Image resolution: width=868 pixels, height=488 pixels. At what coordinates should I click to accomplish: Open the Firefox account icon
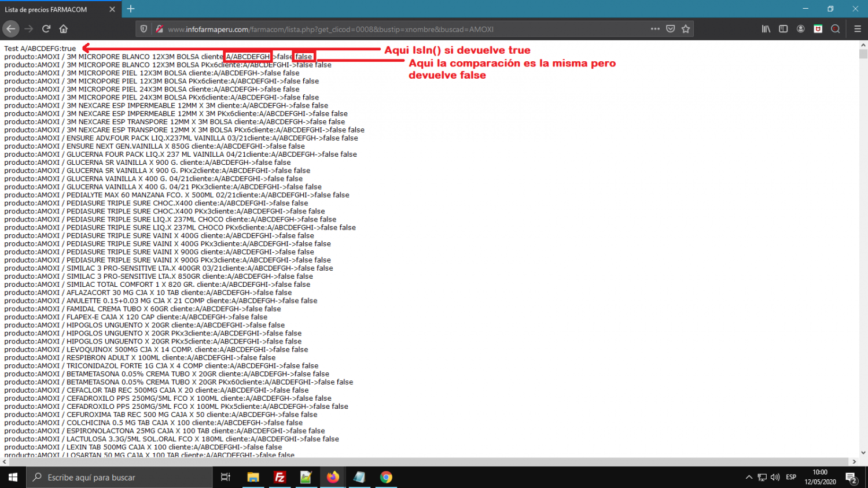(800, 29)
